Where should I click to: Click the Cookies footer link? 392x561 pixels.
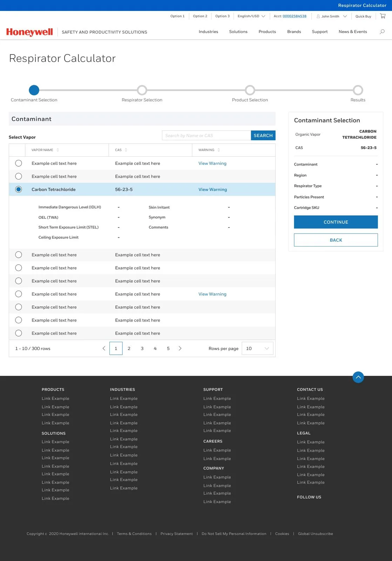point(282,534)
